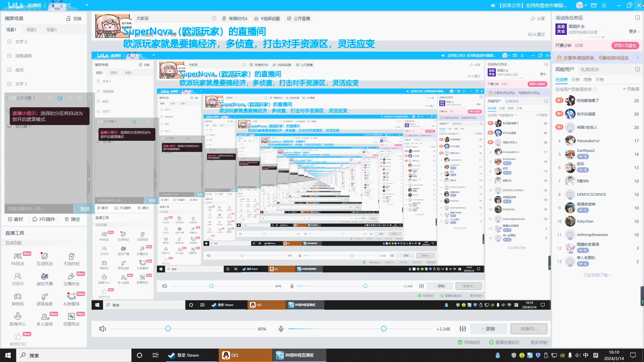Sort the ranking by 贡献值
Viewport: 644px width, 362px height.
pyautogui.click(x=631, y=89)
